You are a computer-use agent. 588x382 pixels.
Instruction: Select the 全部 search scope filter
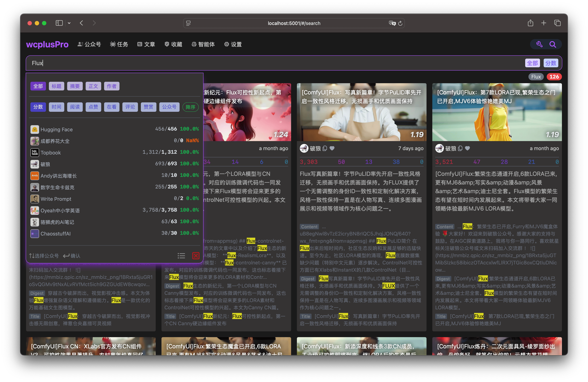click(38, 86)
